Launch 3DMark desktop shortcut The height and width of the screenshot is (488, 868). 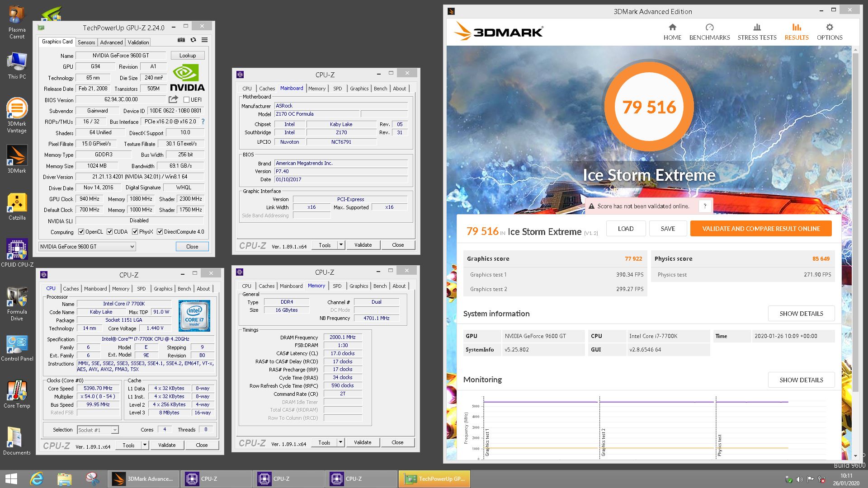pyautogui.click(x=17, y=159)
